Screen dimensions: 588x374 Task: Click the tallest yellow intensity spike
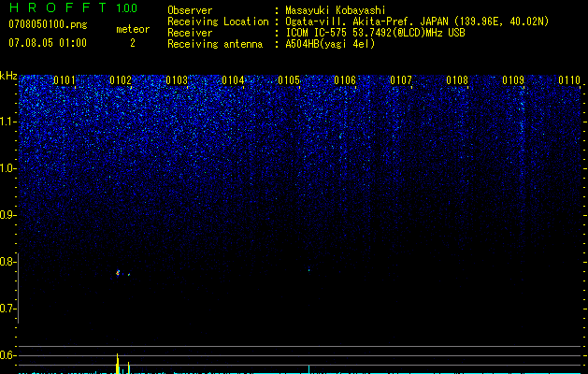pos(118,363)
